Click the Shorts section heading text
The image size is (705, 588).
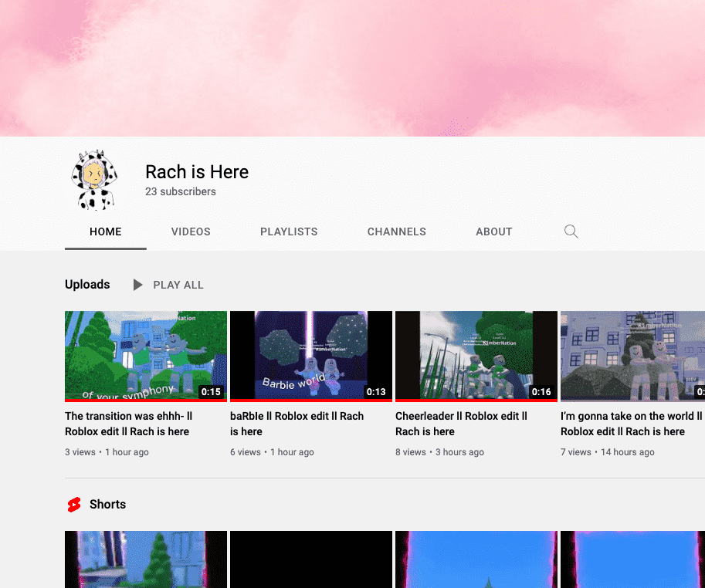[x=107, y=504]
